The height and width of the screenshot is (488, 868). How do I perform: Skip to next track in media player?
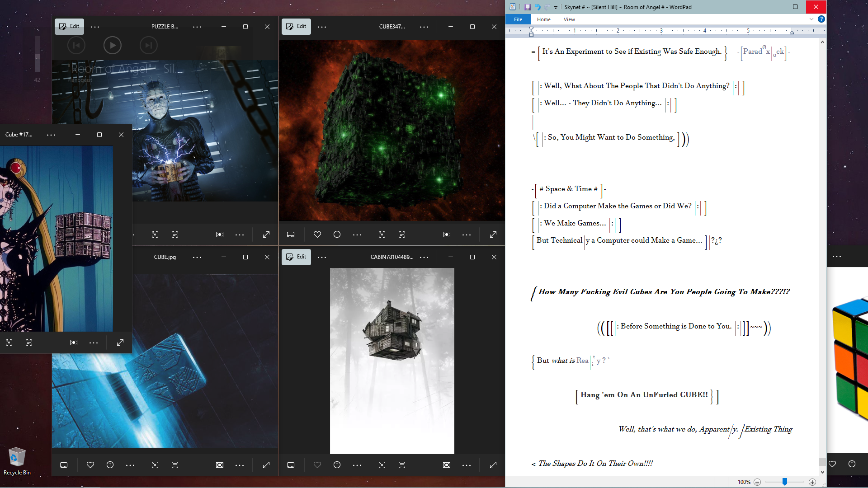click(x=148, y=45)
